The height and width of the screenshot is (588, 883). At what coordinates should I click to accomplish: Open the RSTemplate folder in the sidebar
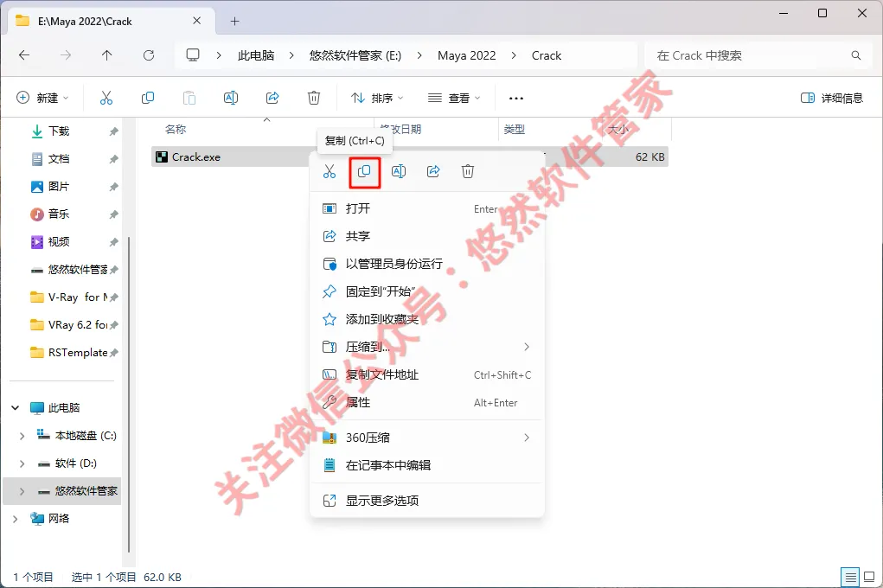point(74,353)
